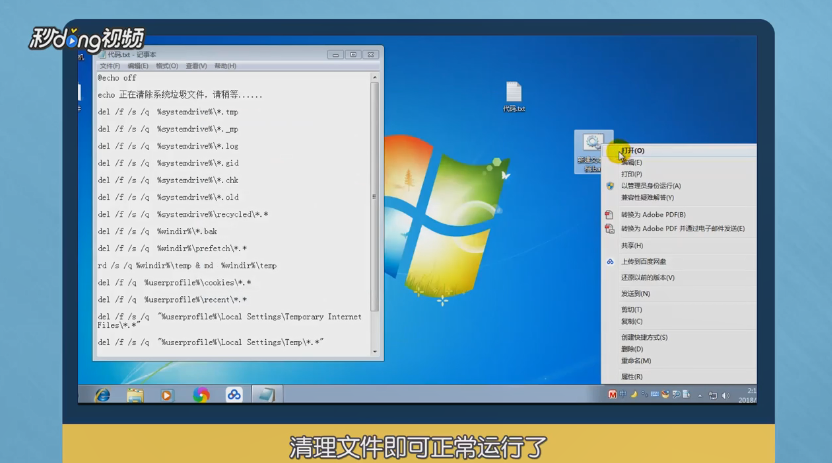Click the Notepad title bar '代码.txt - 记事本'

click(132, 55)
